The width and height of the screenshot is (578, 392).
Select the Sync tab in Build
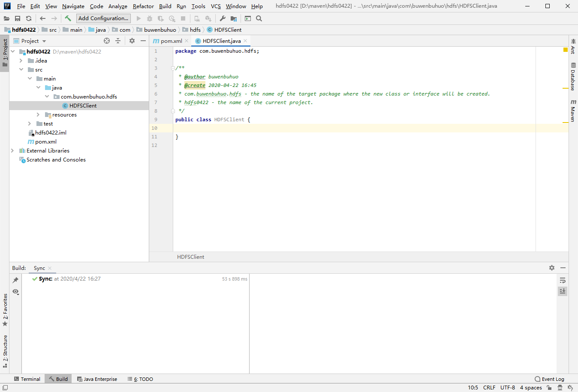coord(39,268)
